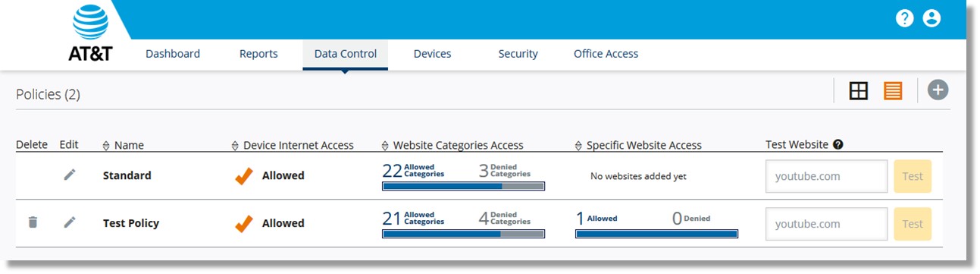
Task: Click the Test Website help tooltip icon
Action: pos(838,144)
